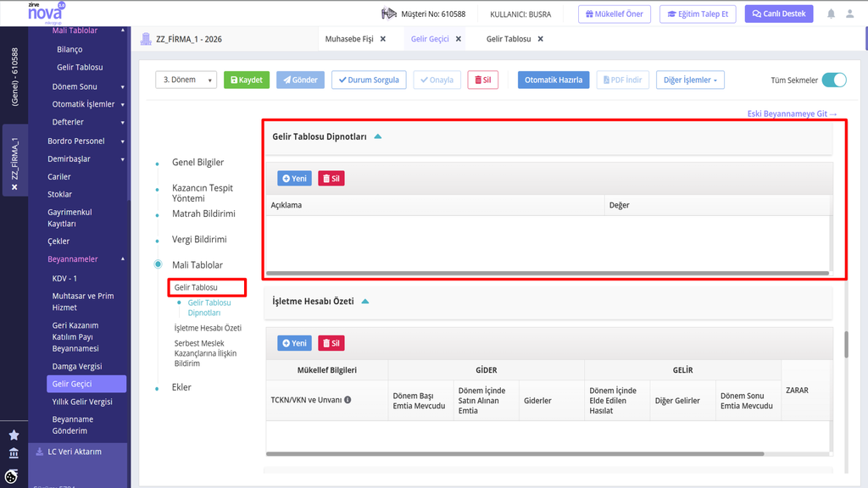Collapse the İşletme Hesabı Özeti section
The image size is (868, 488).
(x=365, y=301)
